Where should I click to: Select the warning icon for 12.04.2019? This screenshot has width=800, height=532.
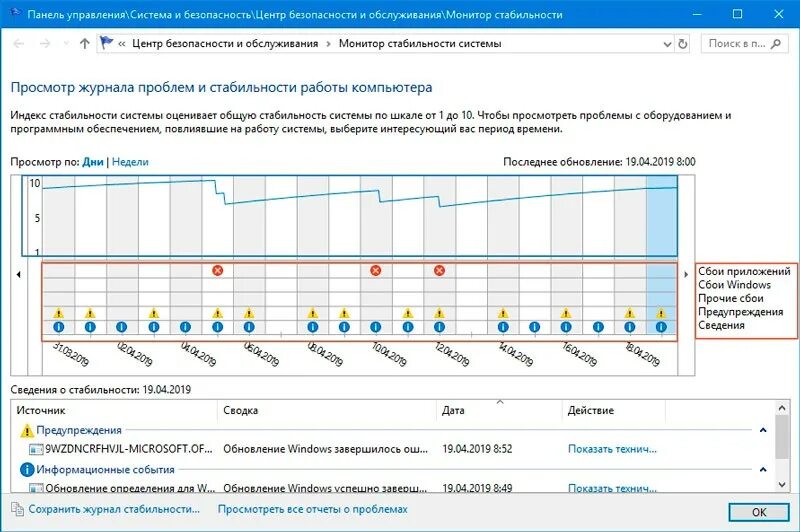pyautogui.click(x=439, y=313)
